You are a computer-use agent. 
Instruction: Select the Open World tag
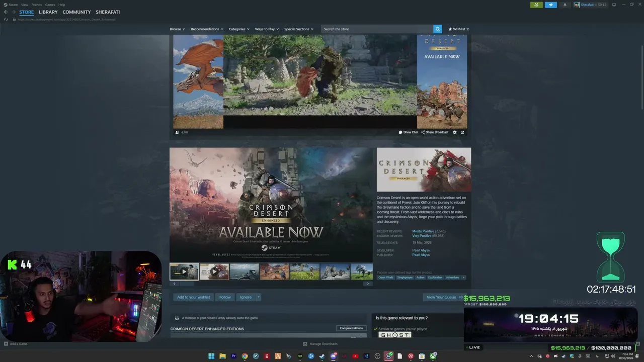(386, 278)
